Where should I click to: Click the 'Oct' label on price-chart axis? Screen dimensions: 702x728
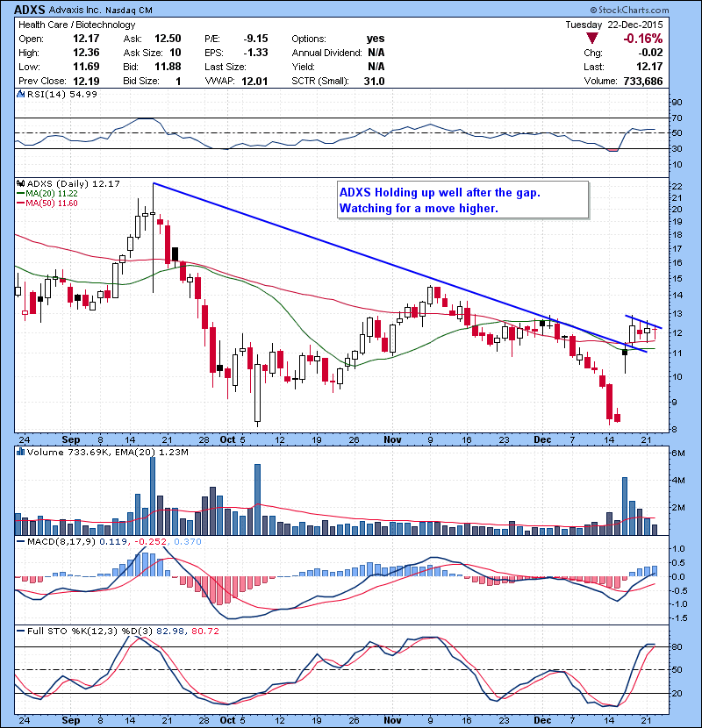click(x=227, y=439)
